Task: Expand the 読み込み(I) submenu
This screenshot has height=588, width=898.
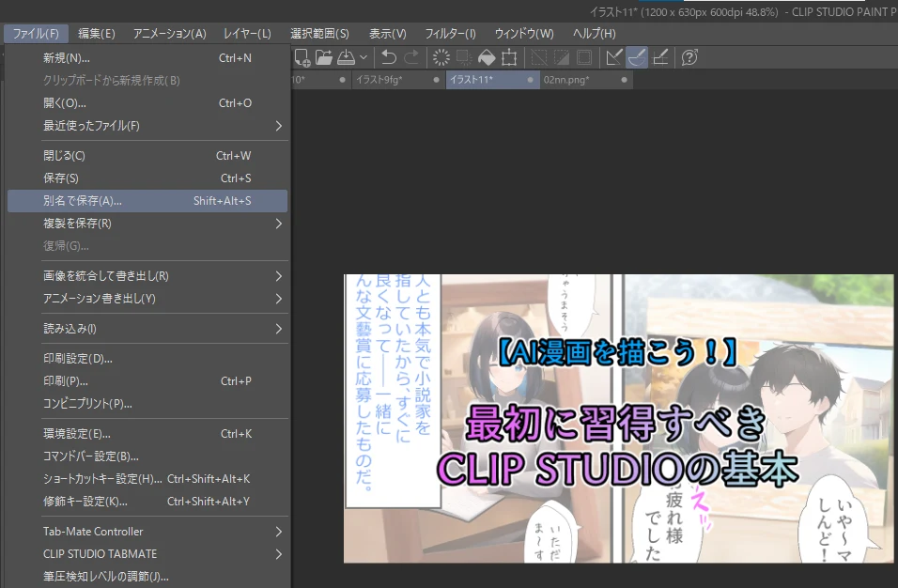Action: (147, 329)
